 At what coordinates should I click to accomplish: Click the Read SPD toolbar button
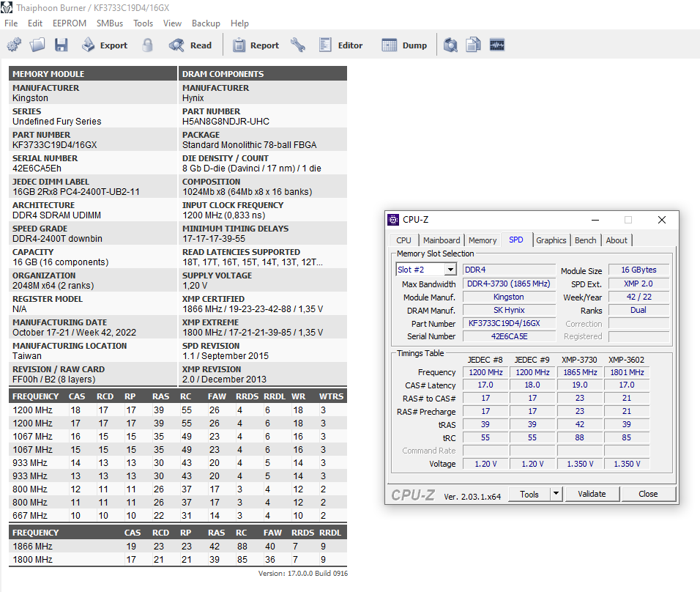[x=190, y=45]
